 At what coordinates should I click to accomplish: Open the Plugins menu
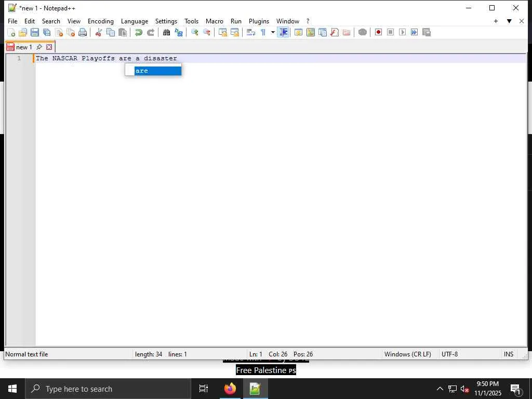click(x=259, y=21)
